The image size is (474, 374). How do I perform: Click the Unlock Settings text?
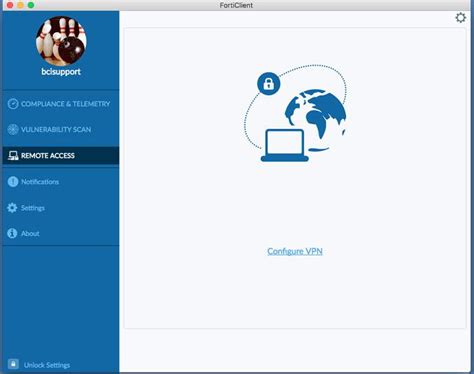[47, 365]
